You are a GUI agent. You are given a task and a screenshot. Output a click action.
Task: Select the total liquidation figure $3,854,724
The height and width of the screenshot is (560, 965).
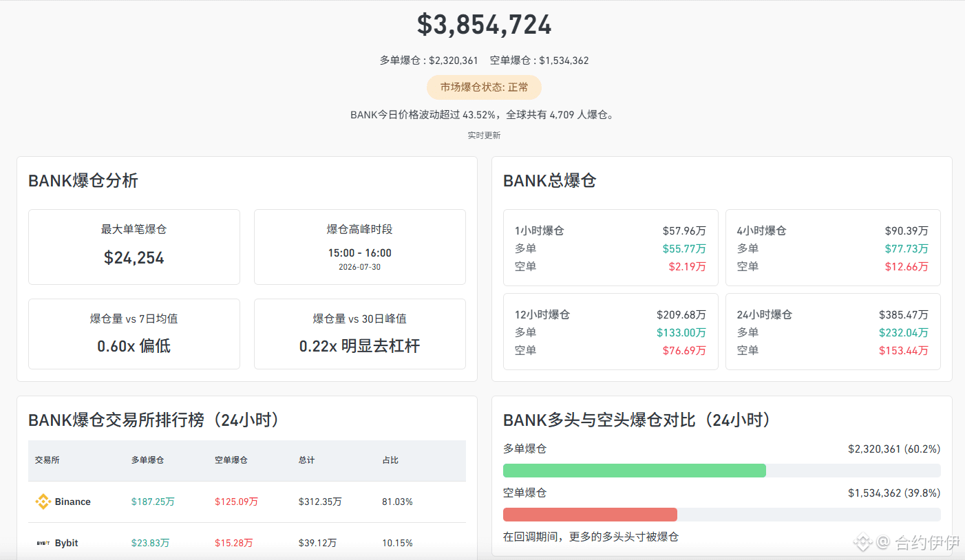484,24
